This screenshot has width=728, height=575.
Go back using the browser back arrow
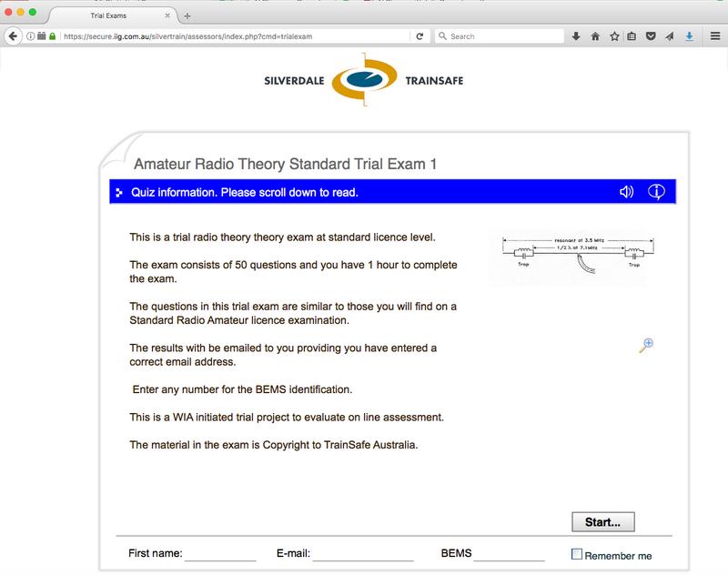[x=13, y=36]
